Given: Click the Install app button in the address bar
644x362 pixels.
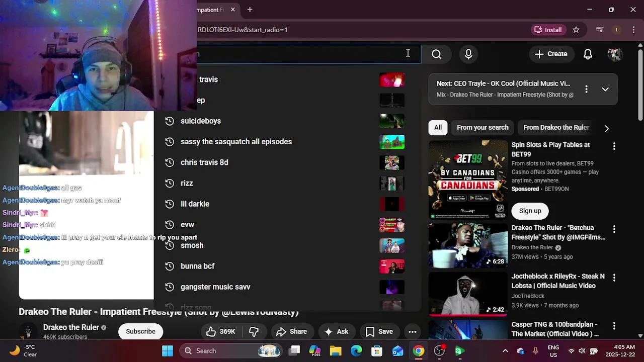Looking at the screenshot, I should point(548,30).
